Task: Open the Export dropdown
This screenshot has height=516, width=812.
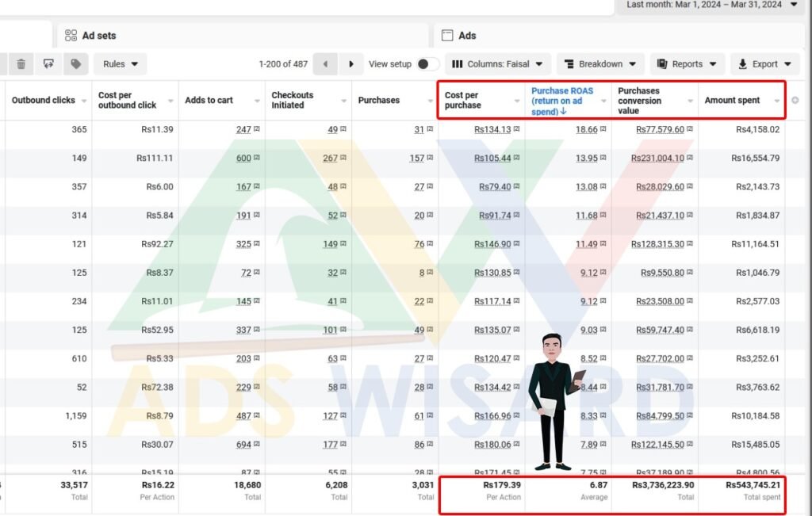Action: (x=765, y=63)
